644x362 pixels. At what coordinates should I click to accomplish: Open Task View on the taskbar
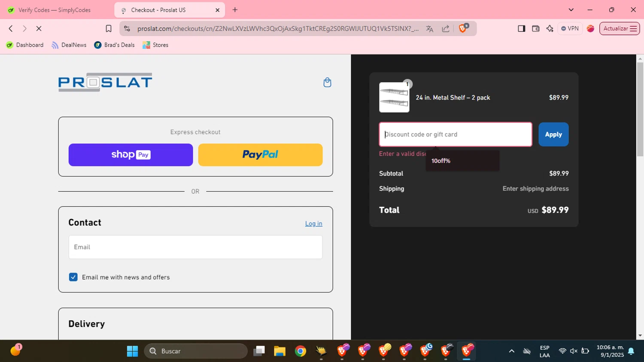click(x=259, y=351)
